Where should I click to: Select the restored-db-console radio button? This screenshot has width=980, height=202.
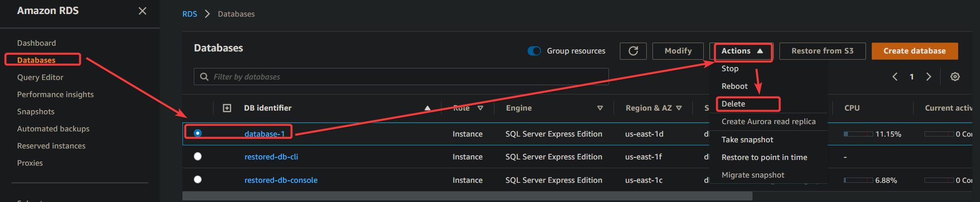pos(197,180)
